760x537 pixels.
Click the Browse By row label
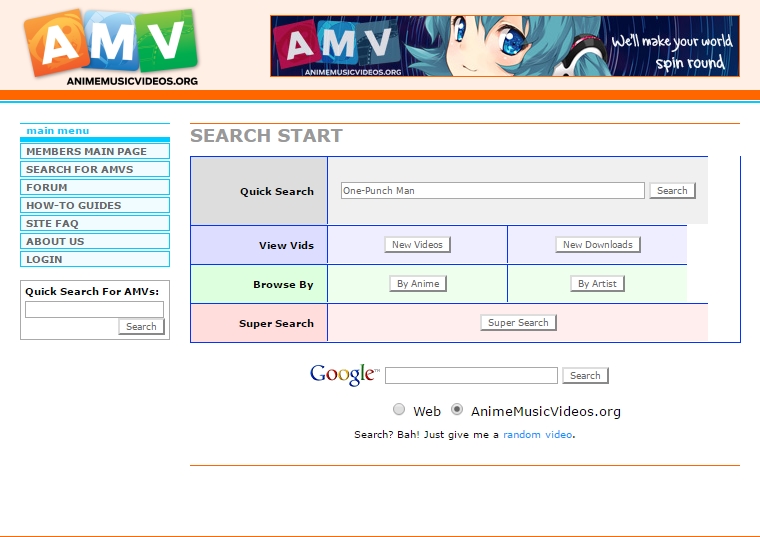[283, 284]
